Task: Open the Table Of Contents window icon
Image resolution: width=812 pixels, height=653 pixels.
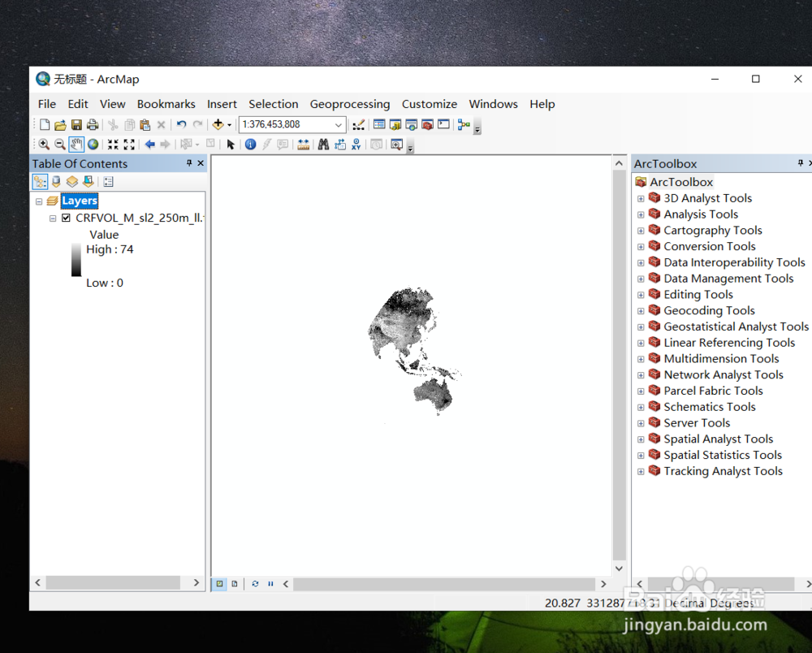Action: [x=379, y=125]
